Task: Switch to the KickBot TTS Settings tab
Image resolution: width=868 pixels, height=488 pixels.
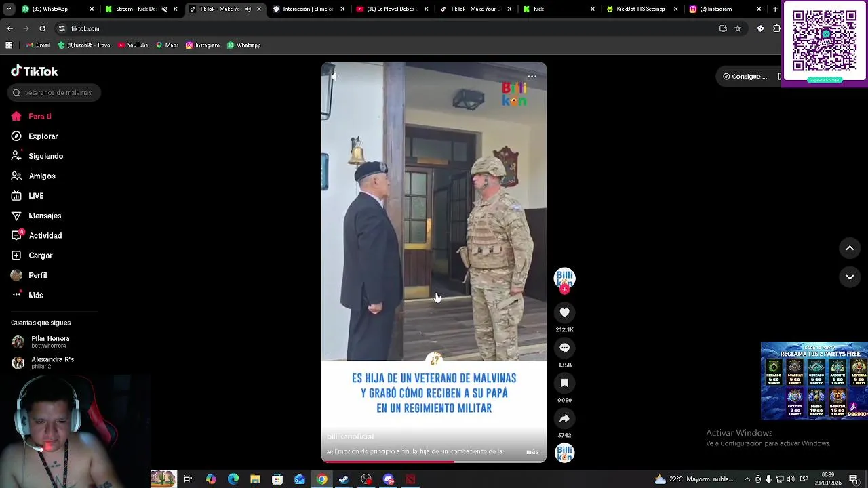Action: pyautogui.click(x=642, y=9)
